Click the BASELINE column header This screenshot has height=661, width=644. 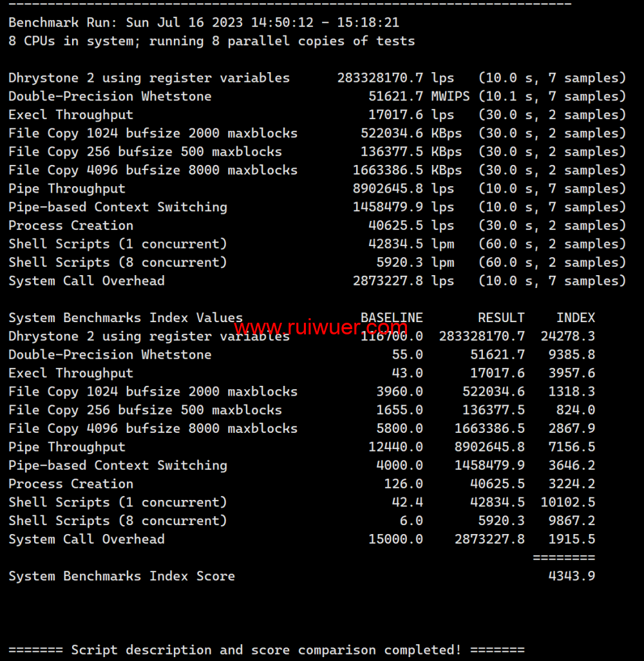coord(392,318)
